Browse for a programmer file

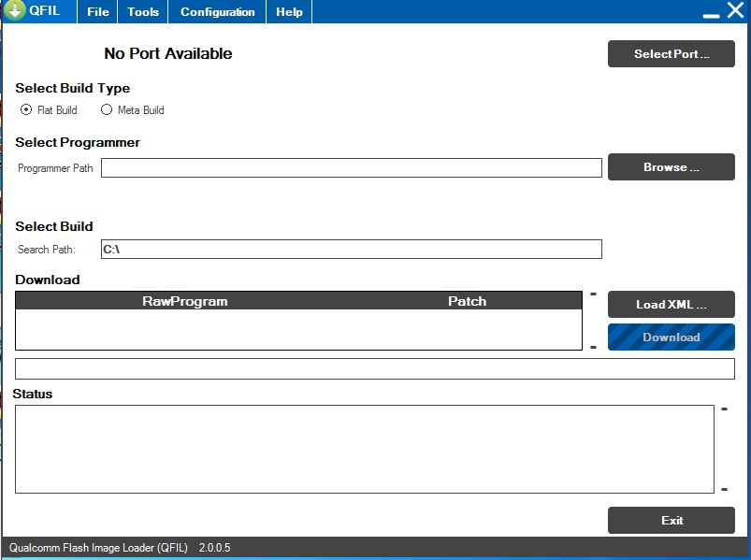tap(671, 167)
